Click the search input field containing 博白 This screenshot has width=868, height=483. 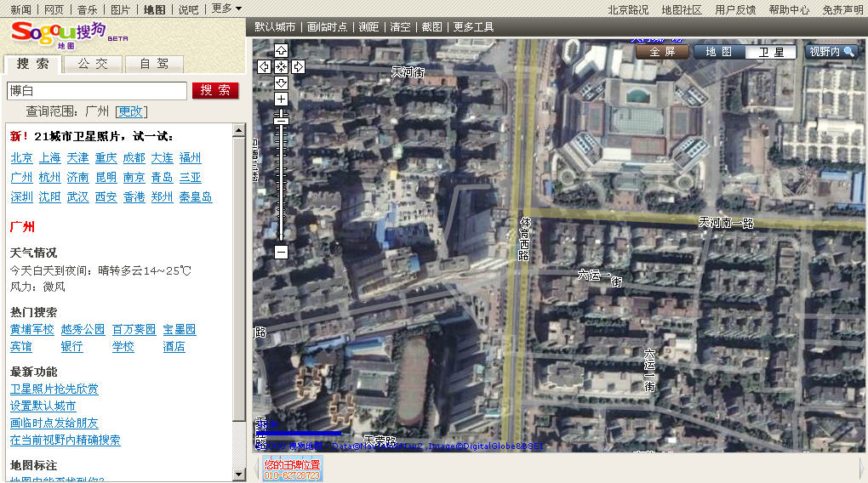97,91
